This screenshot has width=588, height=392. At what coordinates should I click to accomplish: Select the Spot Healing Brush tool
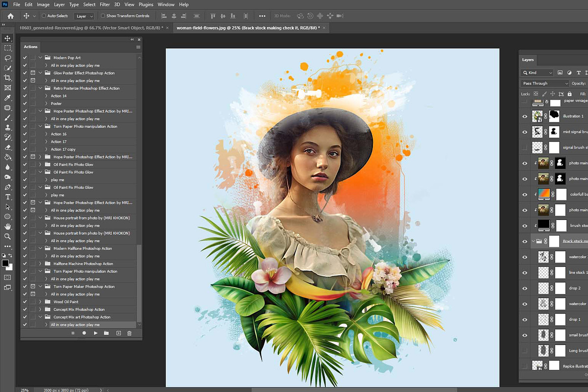(7, 107)
